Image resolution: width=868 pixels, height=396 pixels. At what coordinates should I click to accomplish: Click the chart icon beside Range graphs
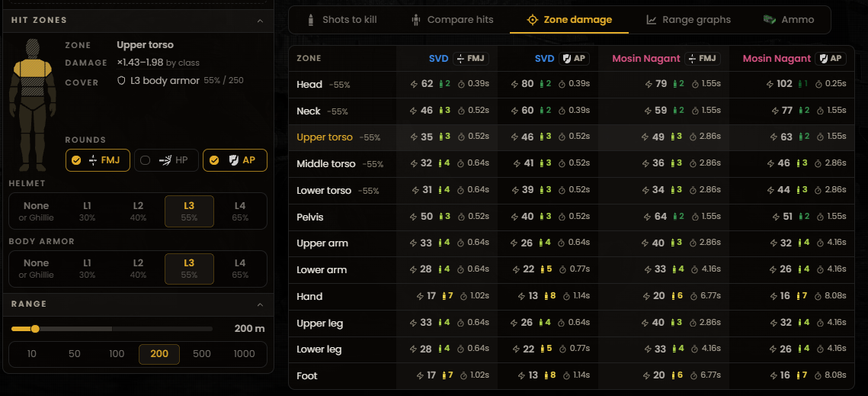tap(652, 20)
